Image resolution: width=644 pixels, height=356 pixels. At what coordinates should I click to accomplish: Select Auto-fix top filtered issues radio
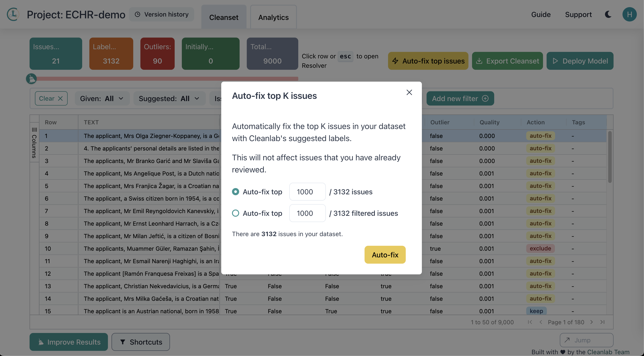tap(235, 213)
